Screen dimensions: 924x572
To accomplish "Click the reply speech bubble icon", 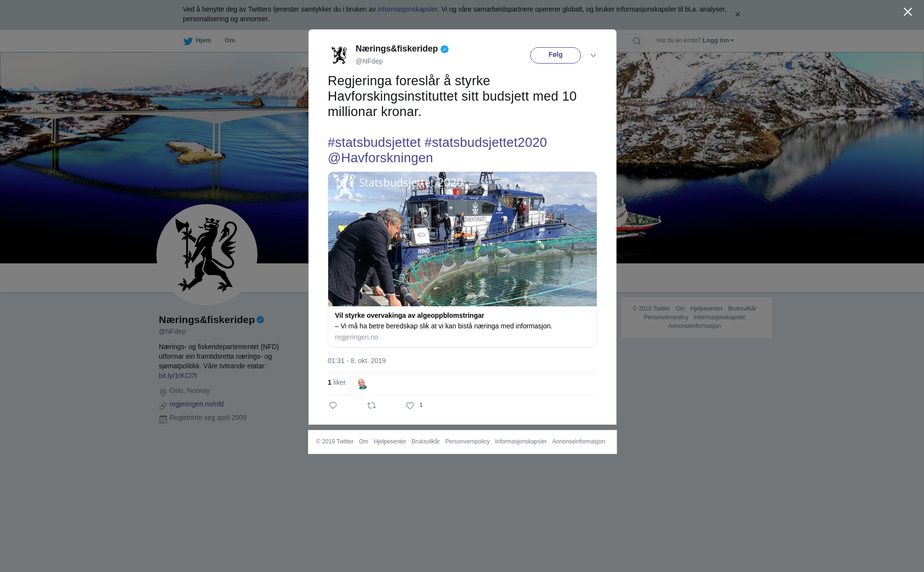I will tap(333, 405).
